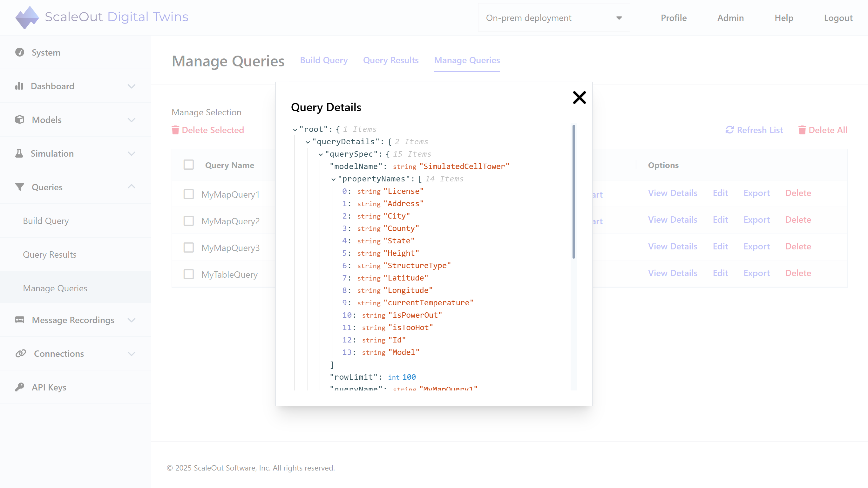Click the Delete All trash icon
Viewport: 868px width, 488px height.
[802, 130]
